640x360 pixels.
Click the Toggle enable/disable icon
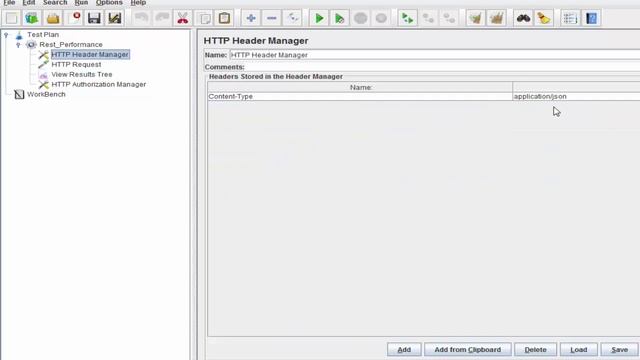tap(292, 18)
